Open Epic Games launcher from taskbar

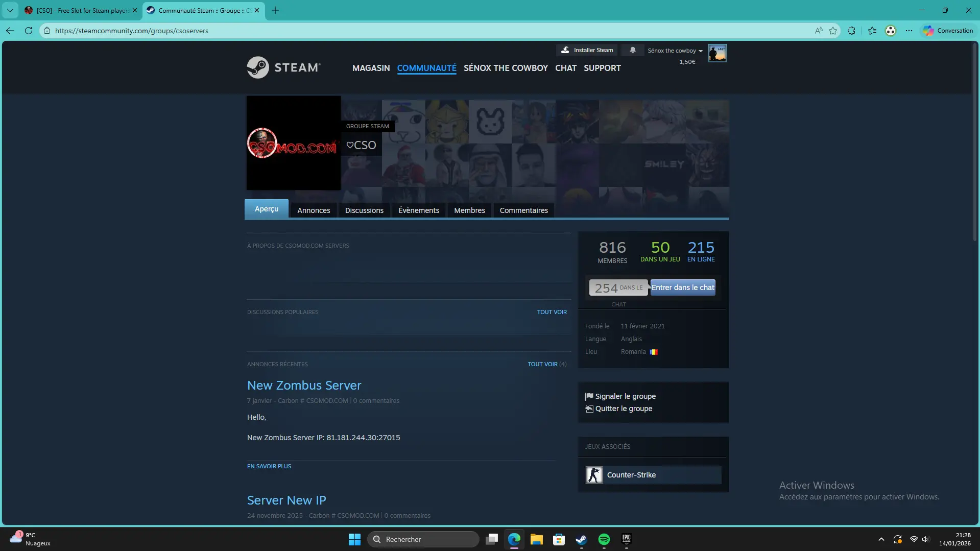pos(626,539)
